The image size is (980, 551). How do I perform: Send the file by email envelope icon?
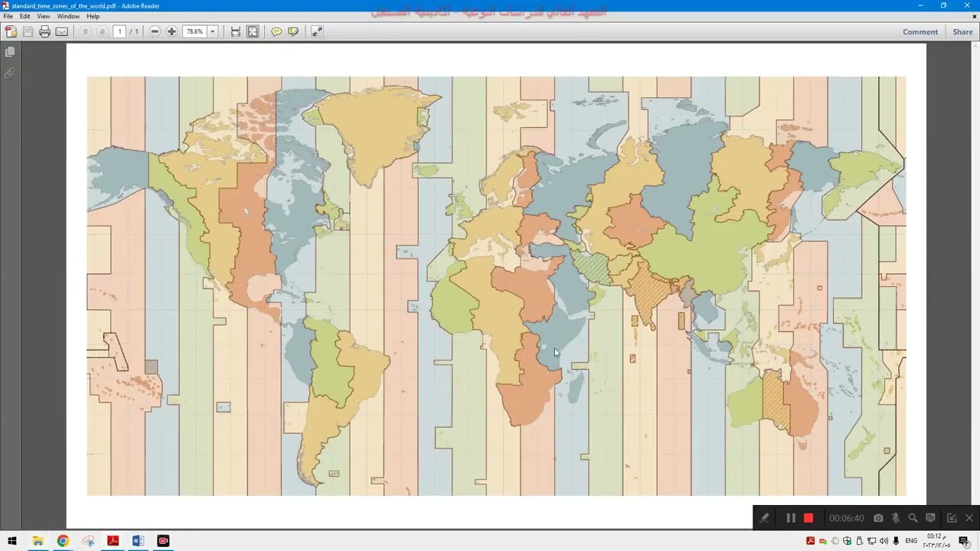tap(62, 31)
